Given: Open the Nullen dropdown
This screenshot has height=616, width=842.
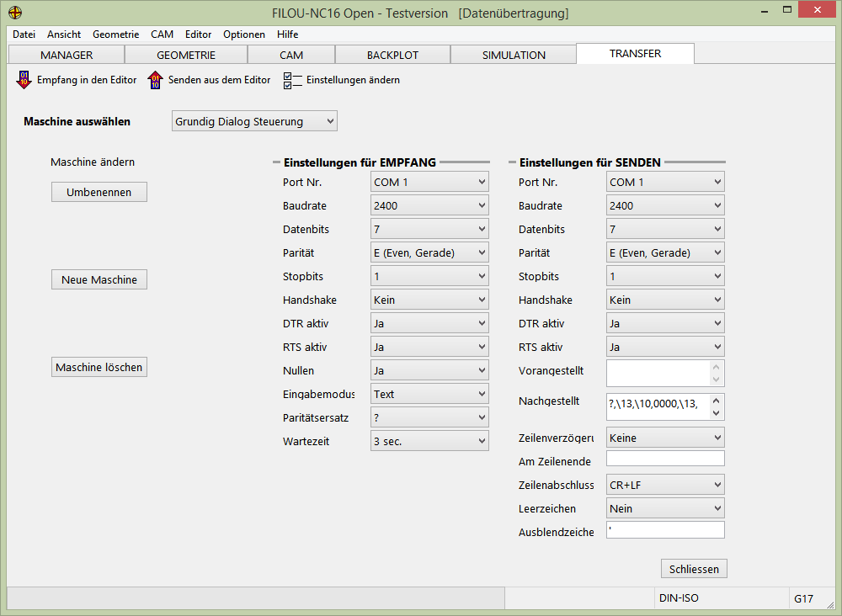Looking at the screenshot, I should (x=429, y=371).
